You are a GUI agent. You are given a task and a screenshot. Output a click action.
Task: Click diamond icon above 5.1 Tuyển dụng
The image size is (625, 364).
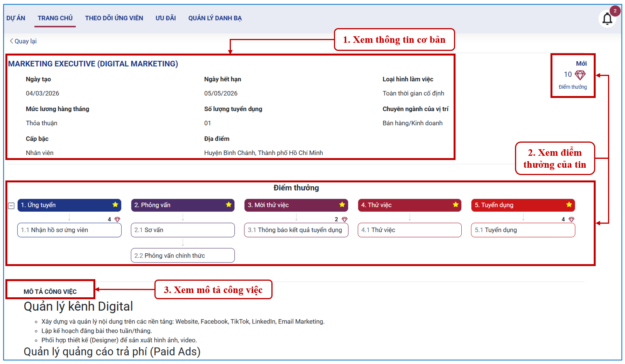click(x=571, y=219)
